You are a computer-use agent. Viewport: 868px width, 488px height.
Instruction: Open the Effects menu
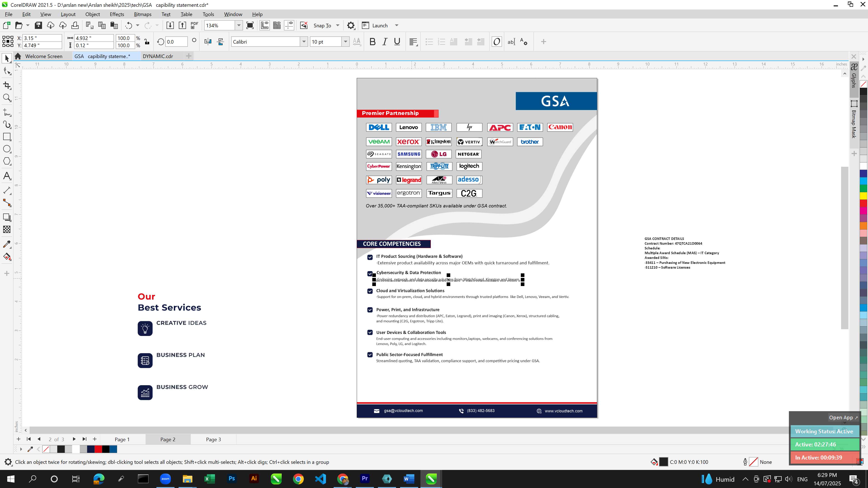(117, 14)
